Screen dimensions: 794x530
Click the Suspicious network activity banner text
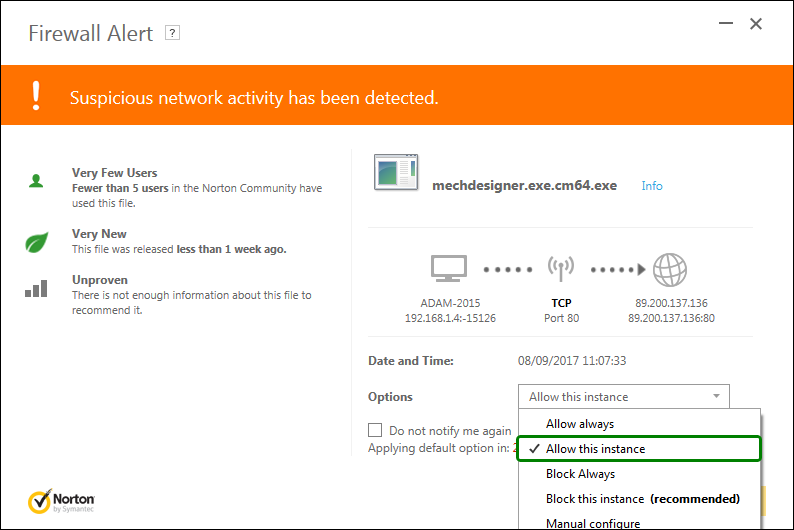[x=254, y=98]
